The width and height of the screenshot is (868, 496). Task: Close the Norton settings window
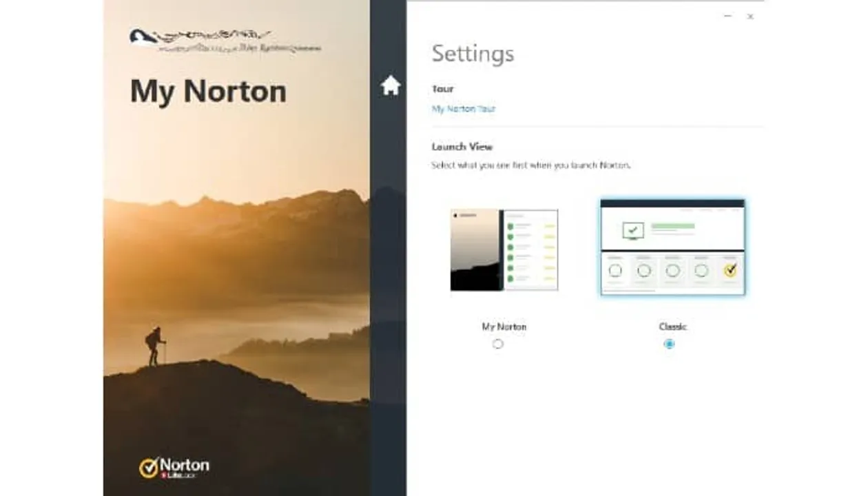tap(750, 16)
